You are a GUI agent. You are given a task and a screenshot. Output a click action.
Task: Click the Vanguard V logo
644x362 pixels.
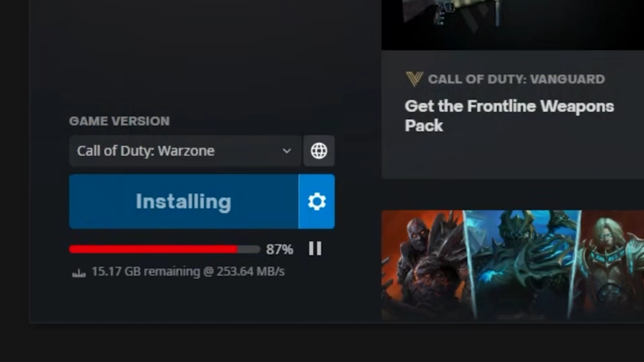tap(414, 79)
